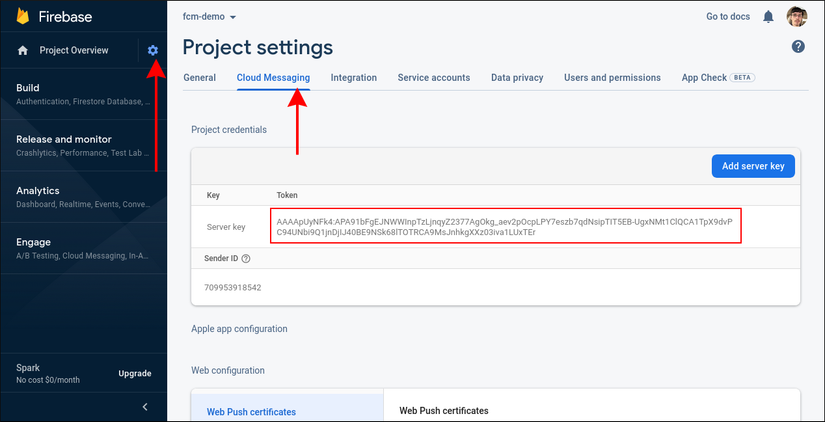Click the Token column header

[287, 195]
